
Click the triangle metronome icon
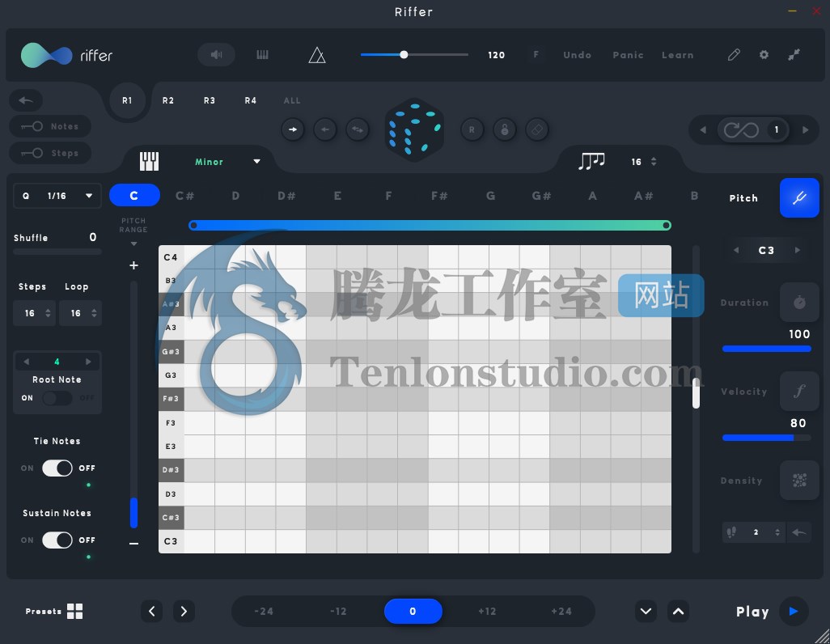click(x=316, y=55)
